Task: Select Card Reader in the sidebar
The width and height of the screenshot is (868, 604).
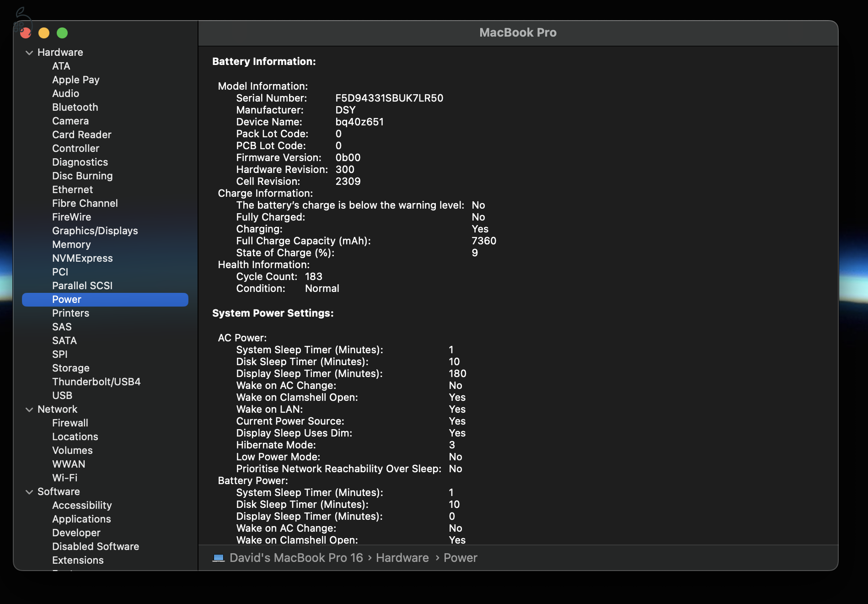Action: point(81,135)
